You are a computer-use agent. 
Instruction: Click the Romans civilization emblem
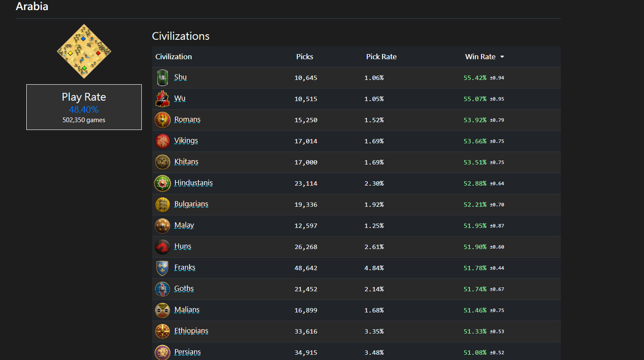163,120
